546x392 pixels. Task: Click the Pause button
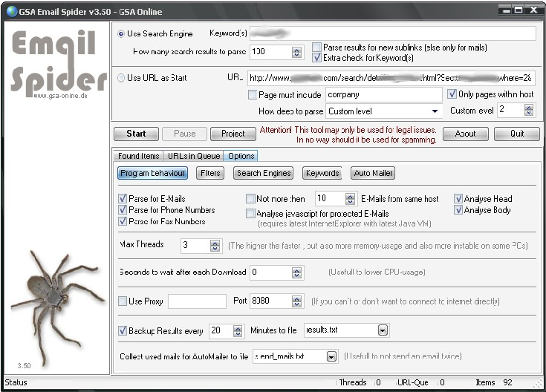[x=184, y=134]
